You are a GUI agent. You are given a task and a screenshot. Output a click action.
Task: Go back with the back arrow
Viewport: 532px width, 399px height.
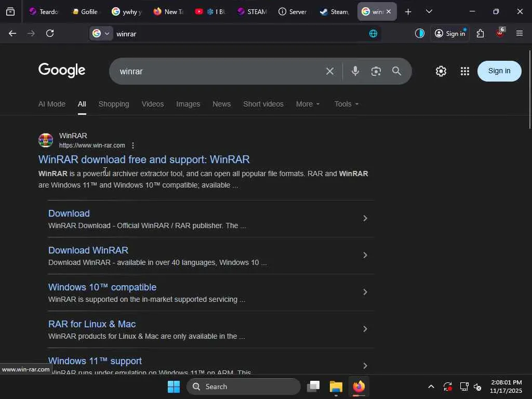click(12, 33)
